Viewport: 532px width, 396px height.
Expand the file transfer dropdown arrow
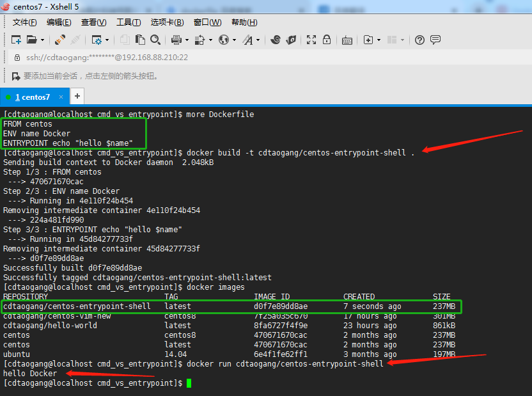point(211,40)
